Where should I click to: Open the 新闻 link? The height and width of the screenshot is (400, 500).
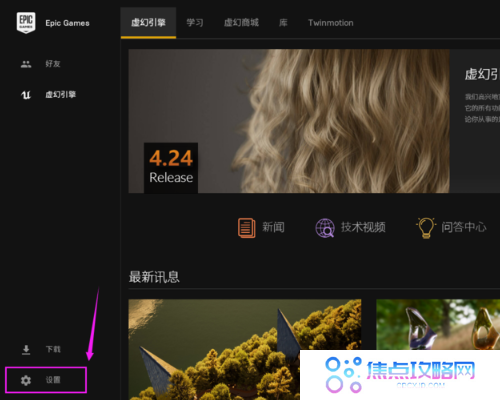273,227
